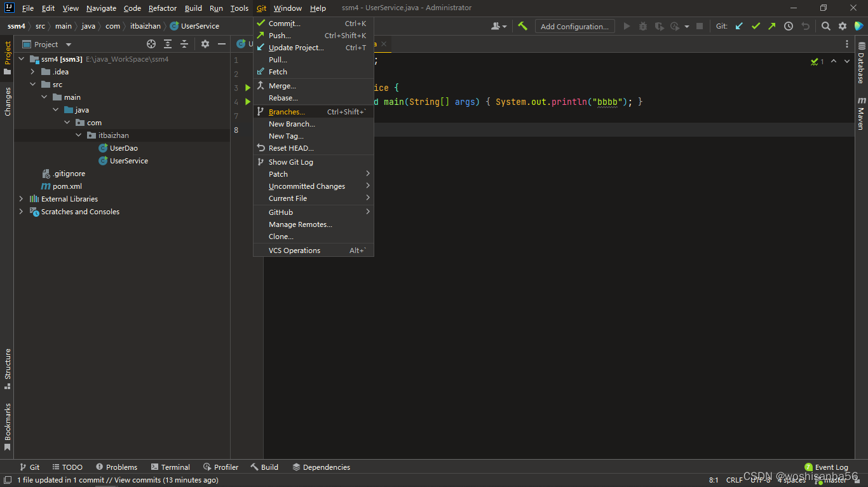The width and height of the screenshot is (868, 487).
Task: Select New Tag... in Git menu
Action: point(313,136)
